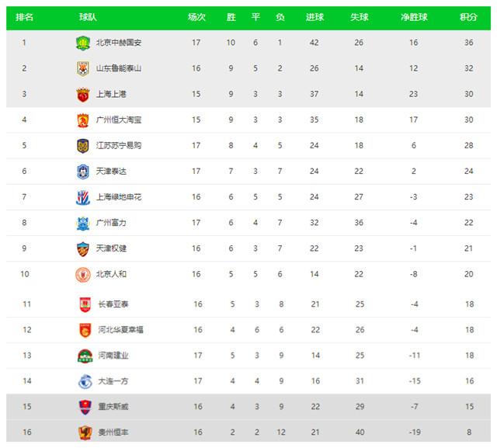This screenshot has width=497, height=448.
Task: Select the 北京人和 round logo
Action: (x=83, y=274)
